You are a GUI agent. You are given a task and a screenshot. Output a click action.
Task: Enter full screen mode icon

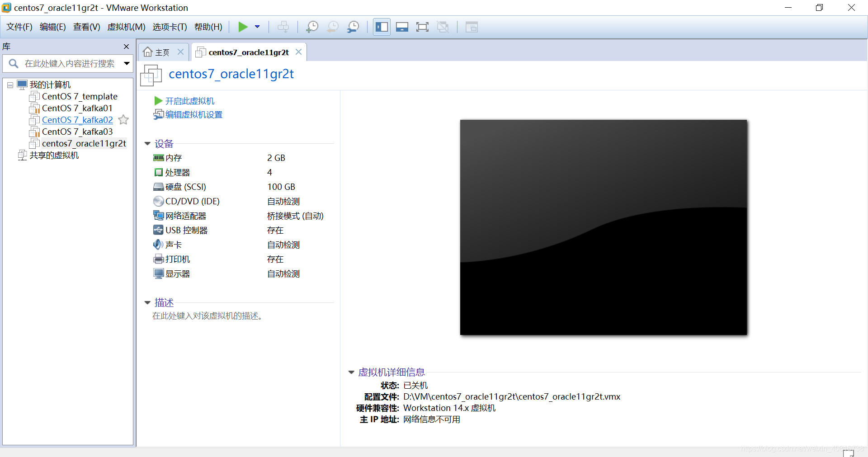(422, 27)
